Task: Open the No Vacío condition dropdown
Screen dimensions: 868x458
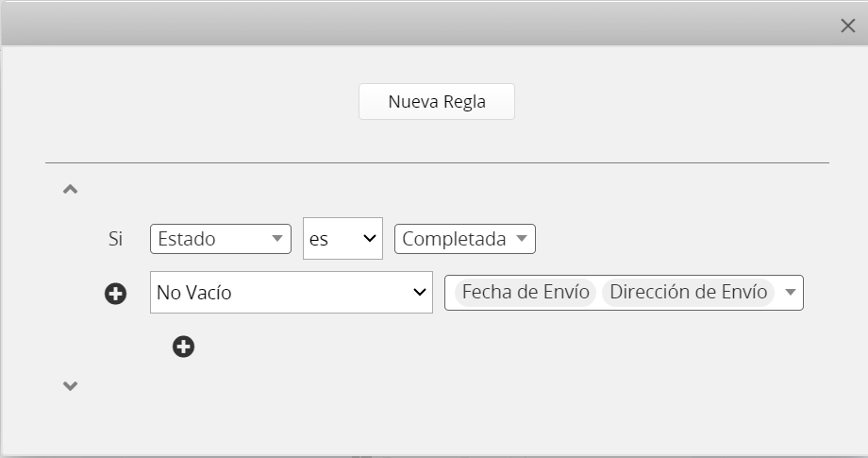Action: point(291,293)
